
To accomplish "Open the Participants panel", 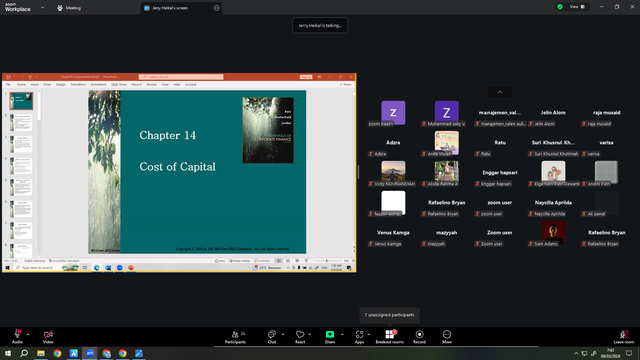I will pyautogui.click(x=236, y=337).
